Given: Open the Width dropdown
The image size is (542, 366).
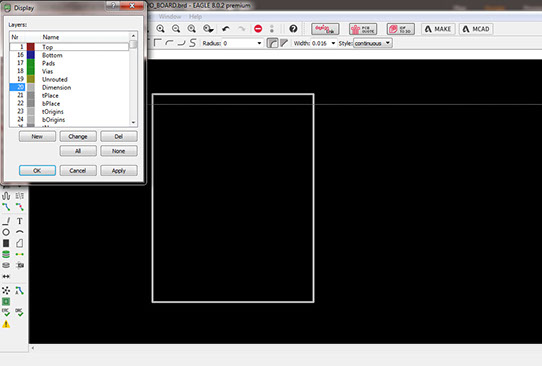Looking at the screenshot, I should tap(333, 43).
